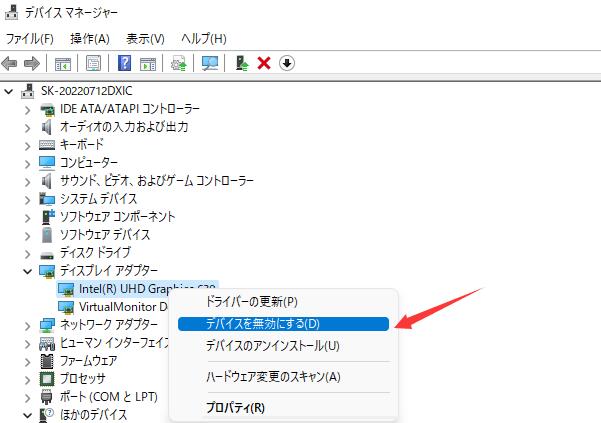The image size is (601, 423).
Task: Choose デバイスのアンインストール(U) in context menu
Action: point(283,346)
